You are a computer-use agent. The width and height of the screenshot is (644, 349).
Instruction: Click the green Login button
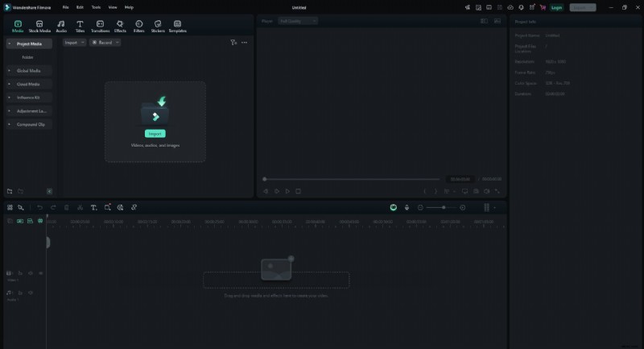tap(556, 7)
